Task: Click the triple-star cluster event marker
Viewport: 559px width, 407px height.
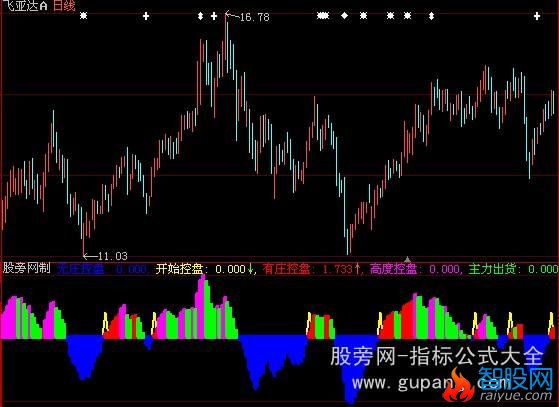Action: 323,15
